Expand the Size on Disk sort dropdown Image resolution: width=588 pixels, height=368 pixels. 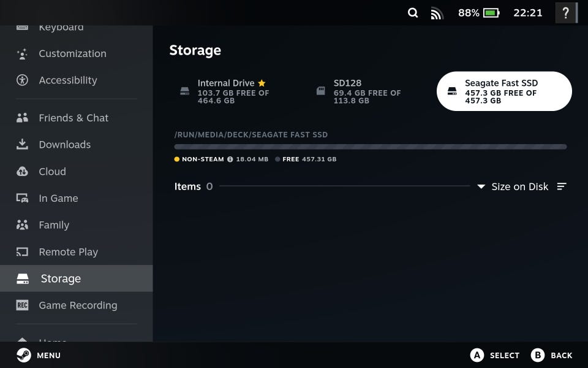(x=513, y=186)
